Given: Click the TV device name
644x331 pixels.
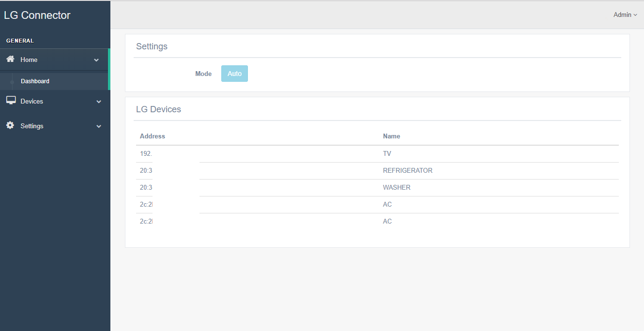Looking at the screenshot, I should click(x=387, y=153).
